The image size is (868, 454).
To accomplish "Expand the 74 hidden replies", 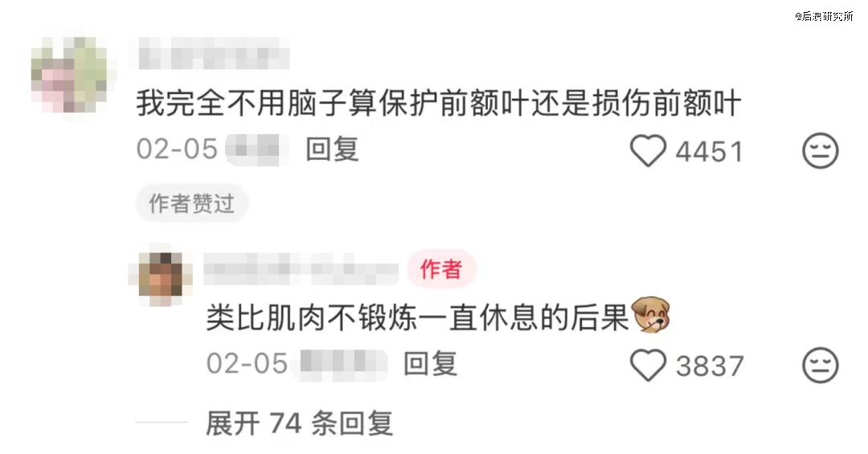I will pos(300,423).
